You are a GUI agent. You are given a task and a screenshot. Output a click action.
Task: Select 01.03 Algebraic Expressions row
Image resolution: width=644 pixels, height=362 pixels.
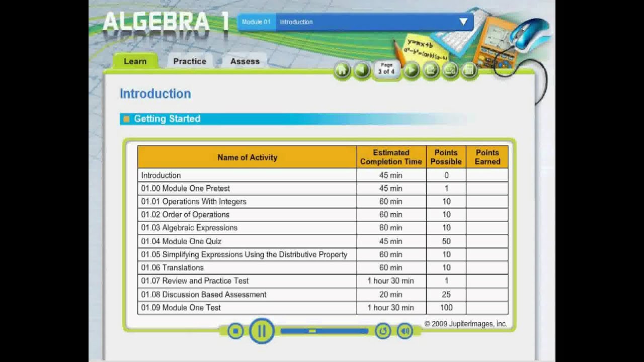[323, 227]
